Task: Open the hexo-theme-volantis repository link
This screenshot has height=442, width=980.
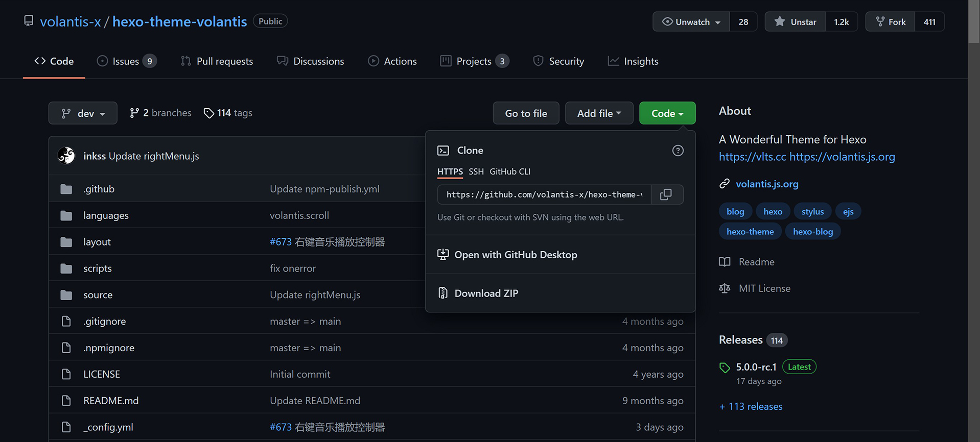Action: [x=180, y=21]
